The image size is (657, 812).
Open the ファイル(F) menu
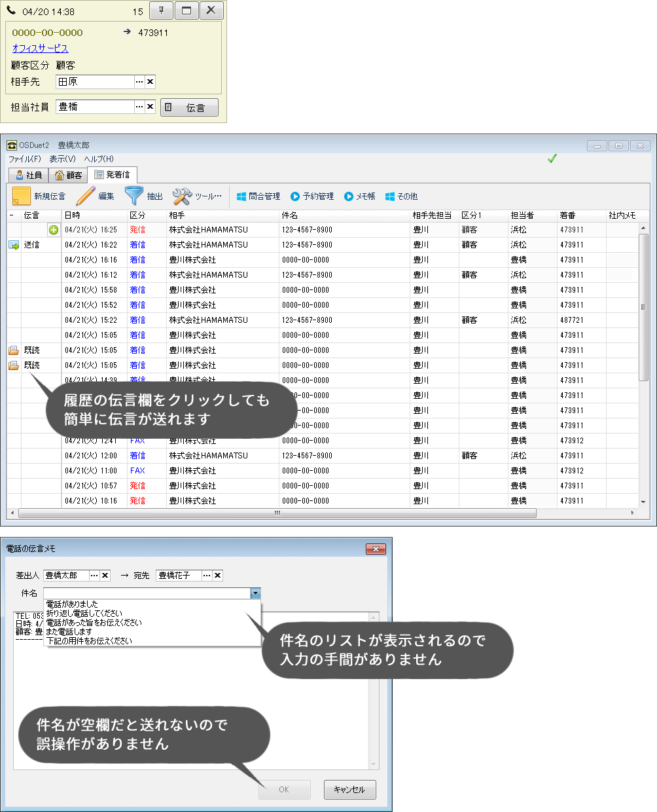coord(24,159)
